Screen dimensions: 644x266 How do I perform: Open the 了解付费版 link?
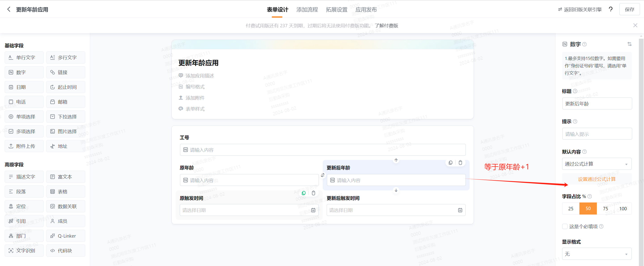tap(386, 26)
